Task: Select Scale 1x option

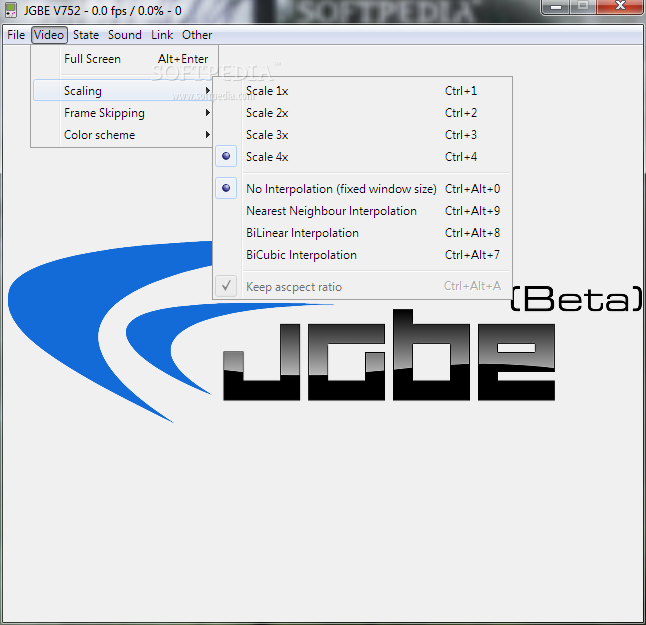Action: click(x=362, y=91)
